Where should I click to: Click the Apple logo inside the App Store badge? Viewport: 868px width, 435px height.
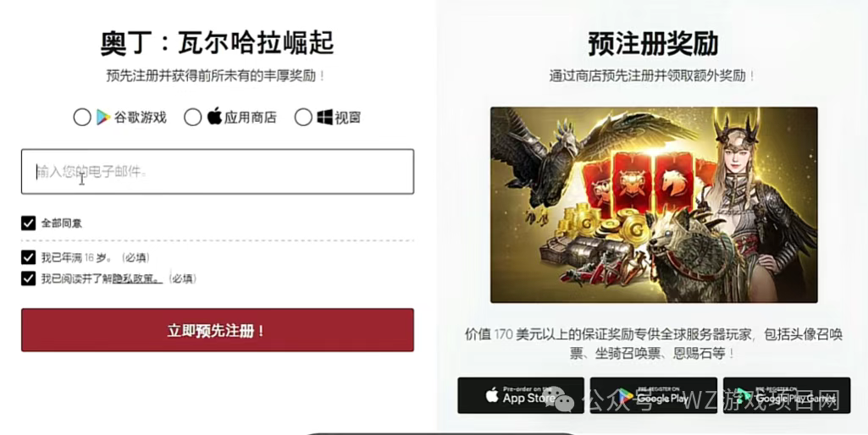[492, 395]
